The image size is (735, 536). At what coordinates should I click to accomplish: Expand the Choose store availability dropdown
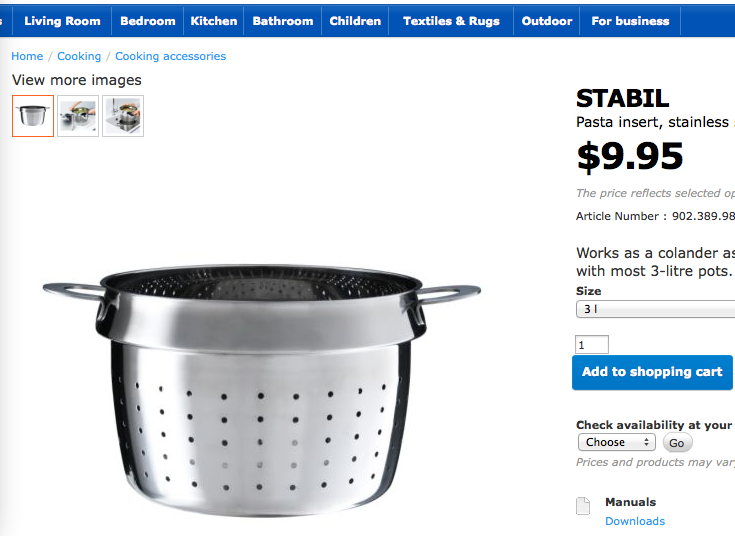[x=616, y=442]
